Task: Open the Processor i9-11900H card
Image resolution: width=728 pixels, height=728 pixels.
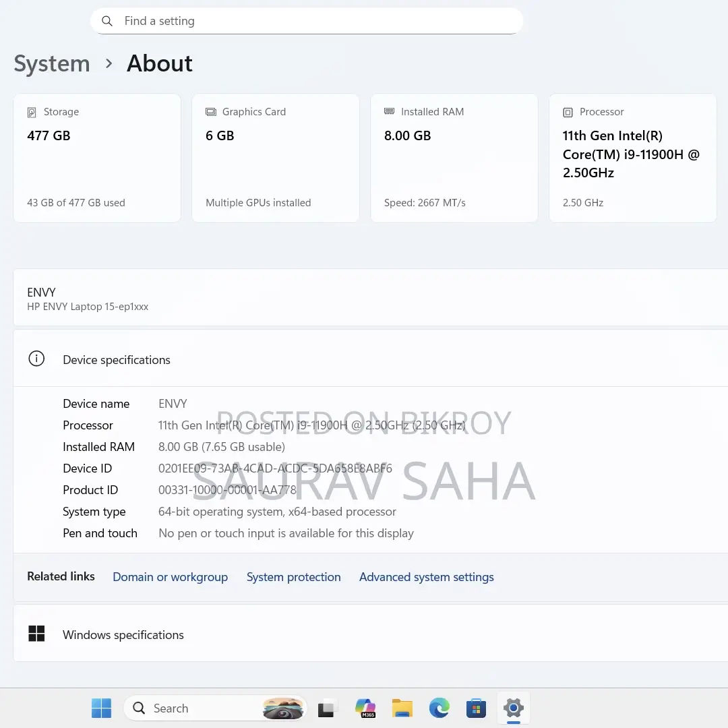Action: [633, 158]
